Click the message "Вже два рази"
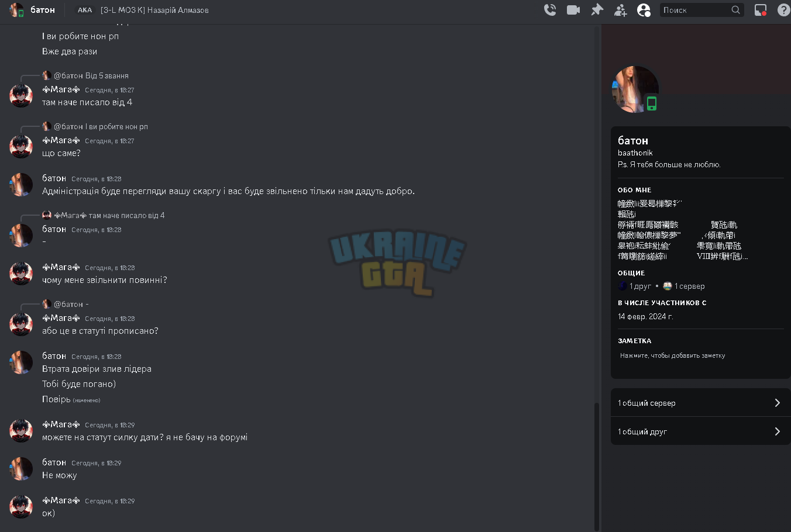The width and height of the screenshot is (791, 532). pyautogui.click(x=70, y=51)
